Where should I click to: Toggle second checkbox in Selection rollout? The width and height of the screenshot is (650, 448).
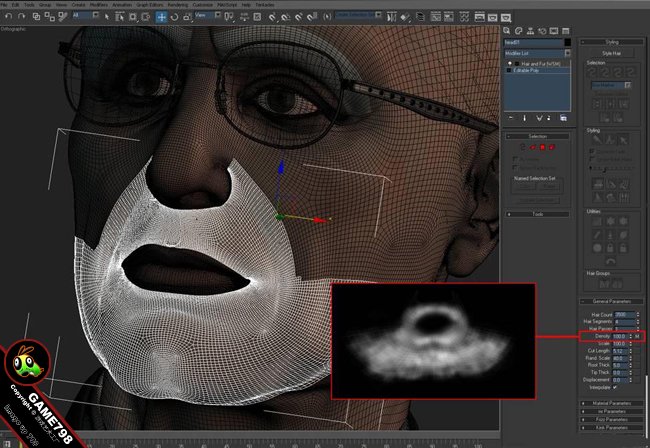point(515,167)
